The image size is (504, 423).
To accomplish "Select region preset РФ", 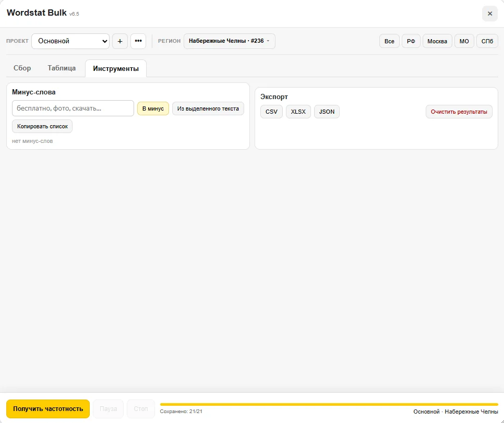I will 411,41.
